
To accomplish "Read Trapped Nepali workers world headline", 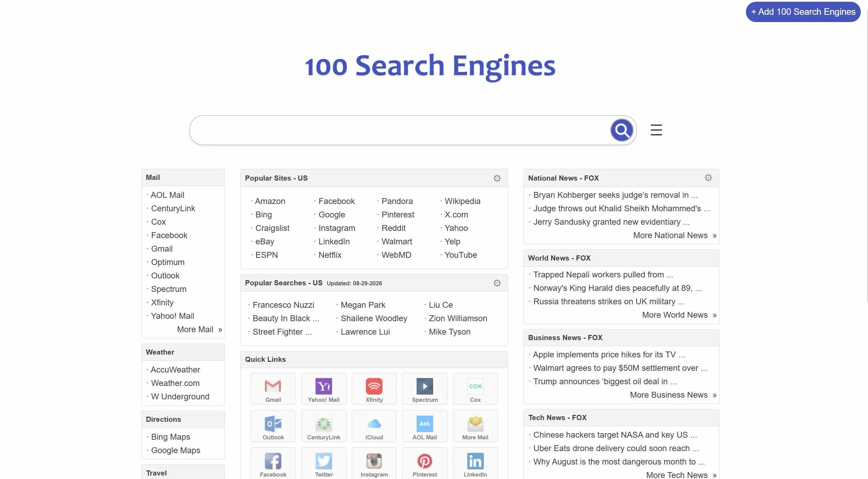I will (603, 275).
